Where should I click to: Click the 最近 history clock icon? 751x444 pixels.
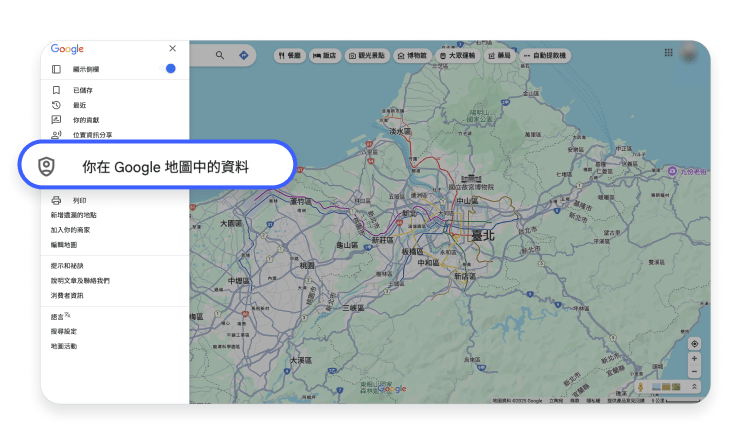pyautogui.click(x=56, y=105)
